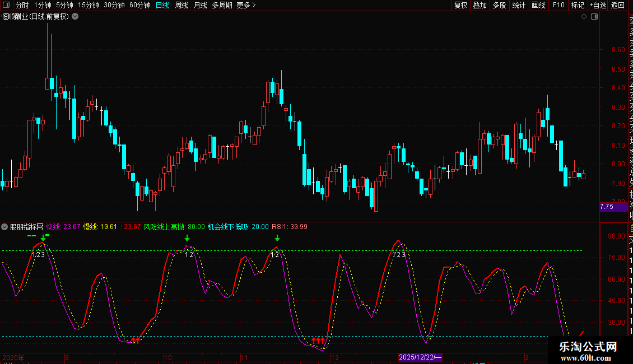633x364 pixels.
Task: Switch to 分时 intraday view
Action: tap(22, 5)
